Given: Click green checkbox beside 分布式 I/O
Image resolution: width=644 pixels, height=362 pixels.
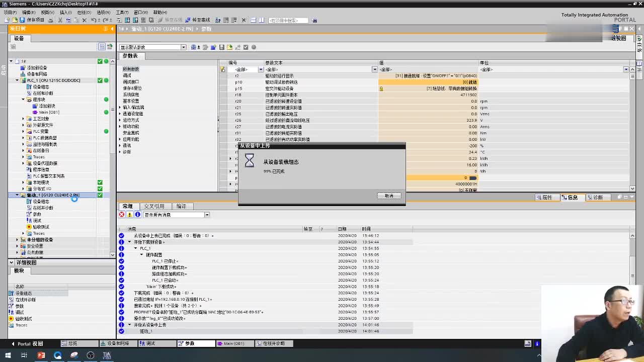Looking at the screenshot, I should pyautogui.click(x=100, y=189).
